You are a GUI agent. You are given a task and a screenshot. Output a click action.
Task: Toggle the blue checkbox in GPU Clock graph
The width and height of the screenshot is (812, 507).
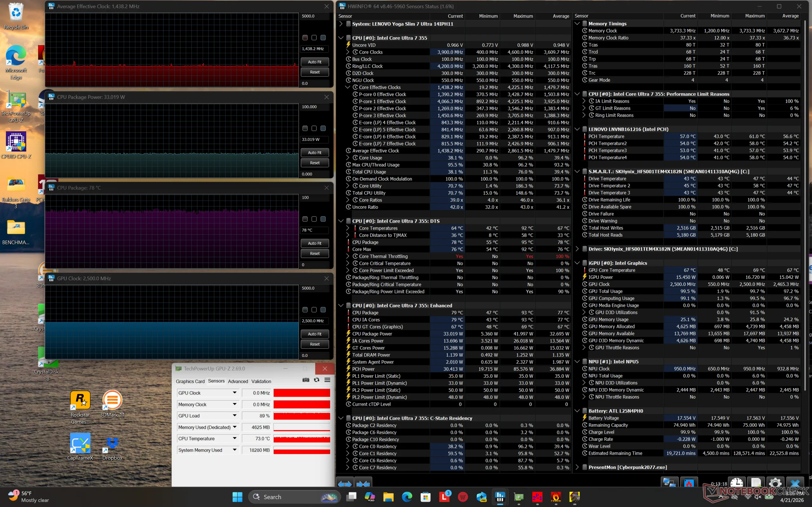(323, 310)
